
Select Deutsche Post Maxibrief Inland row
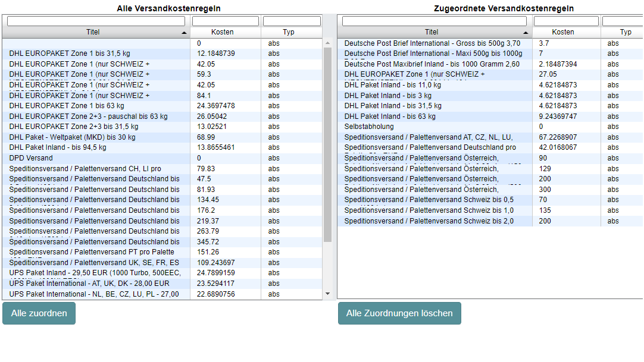tap(490, 64)
